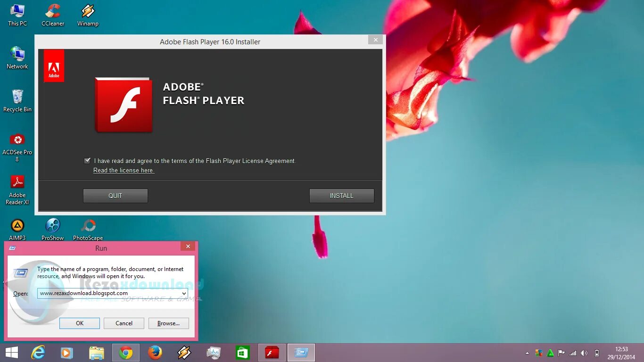Show hidden tray icons arrow
644x362 pixels.
point(527,353)
